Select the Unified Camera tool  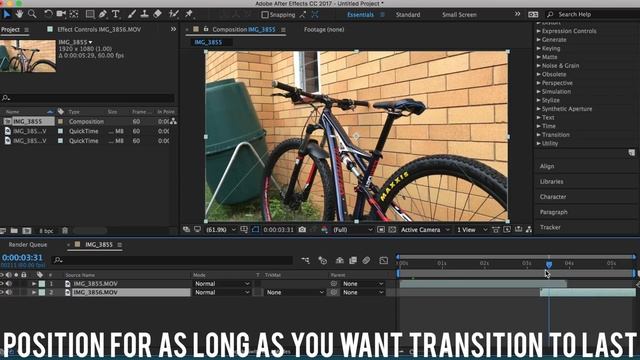pos(61,14)
